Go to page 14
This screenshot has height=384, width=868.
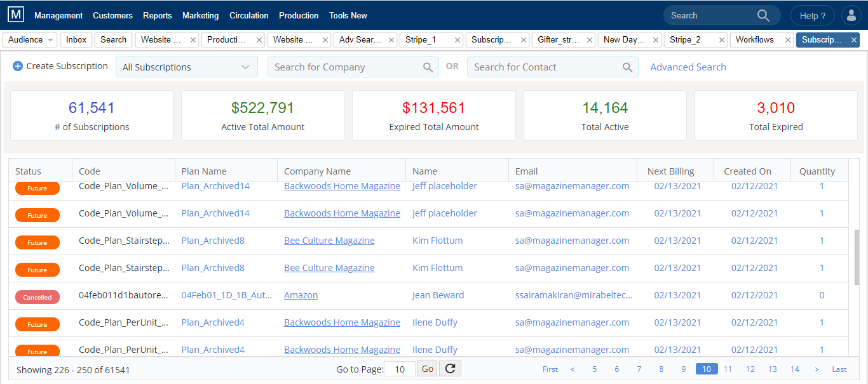point(795,369)
